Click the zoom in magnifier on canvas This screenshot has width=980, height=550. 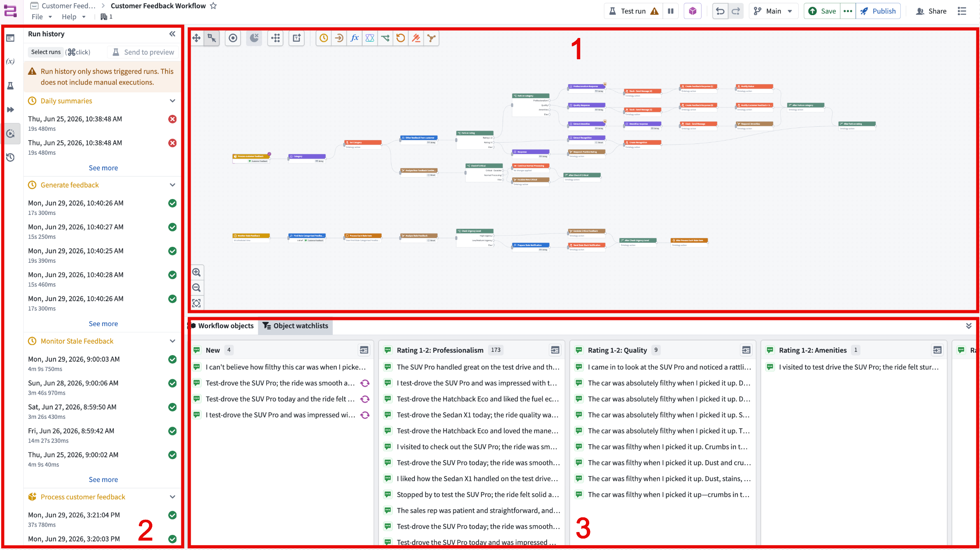click(196, 272)
